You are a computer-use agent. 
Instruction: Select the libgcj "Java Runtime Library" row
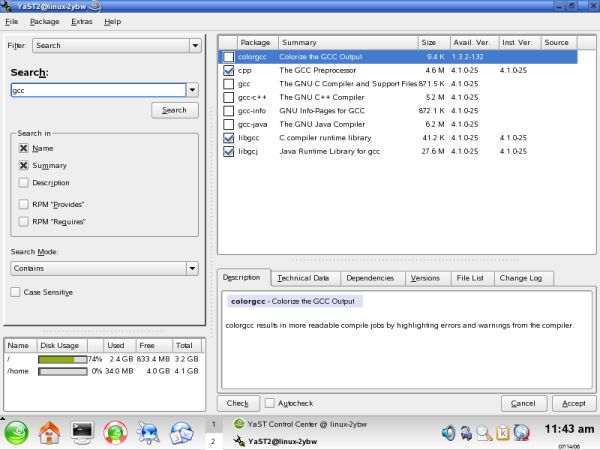tap(398, 151)
